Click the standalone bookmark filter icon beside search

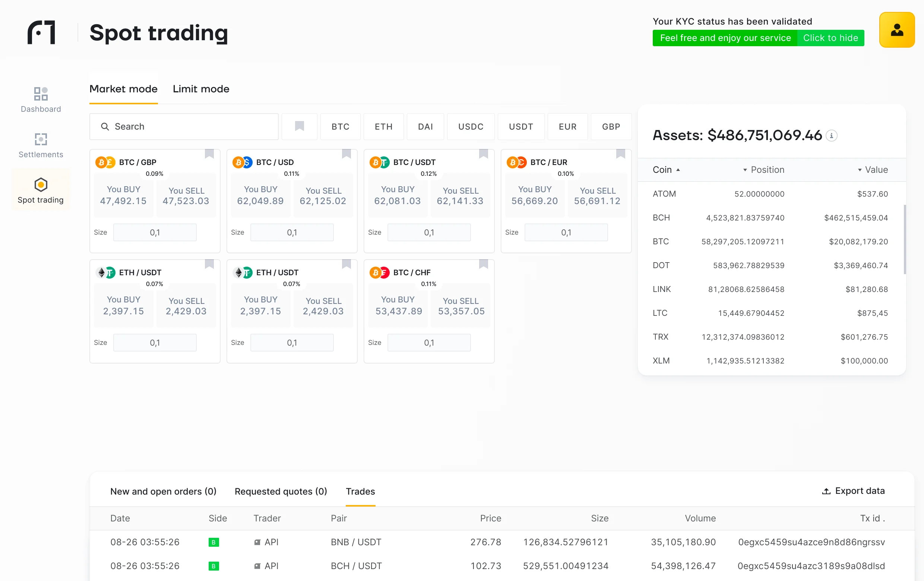click(x=299, y=127)
